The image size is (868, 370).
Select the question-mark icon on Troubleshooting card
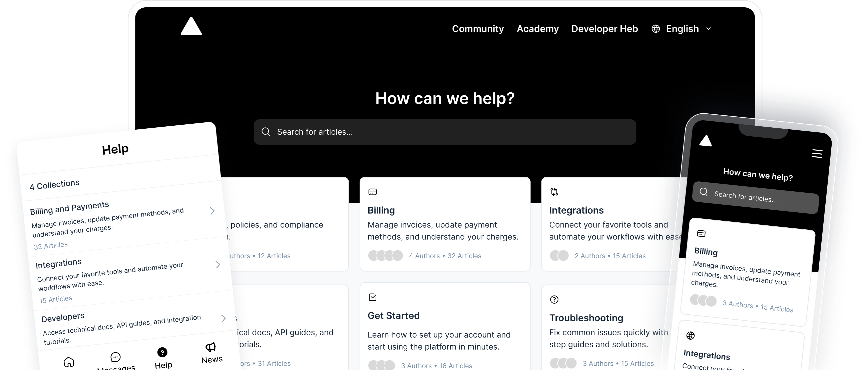tap(554, 299)
